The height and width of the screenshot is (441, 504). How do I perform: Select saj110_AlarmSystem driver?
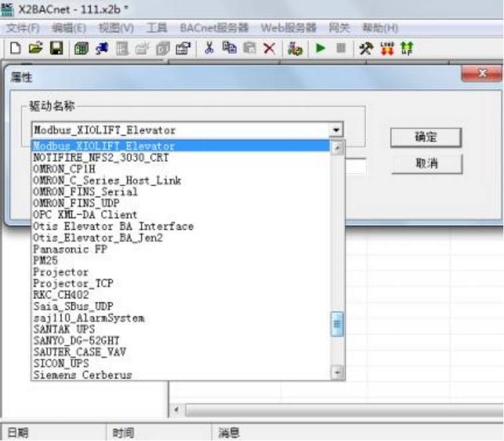(181, 318)
